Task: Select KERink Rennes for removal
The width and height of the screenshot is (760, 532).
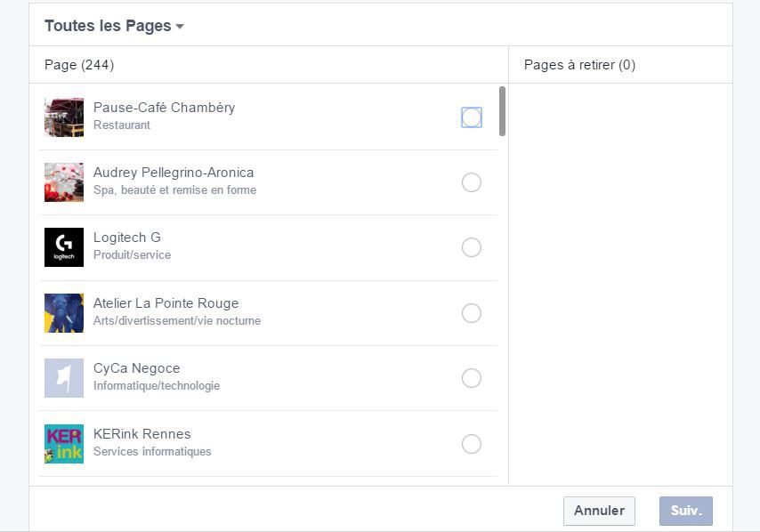Action: [x=471, y=443]
